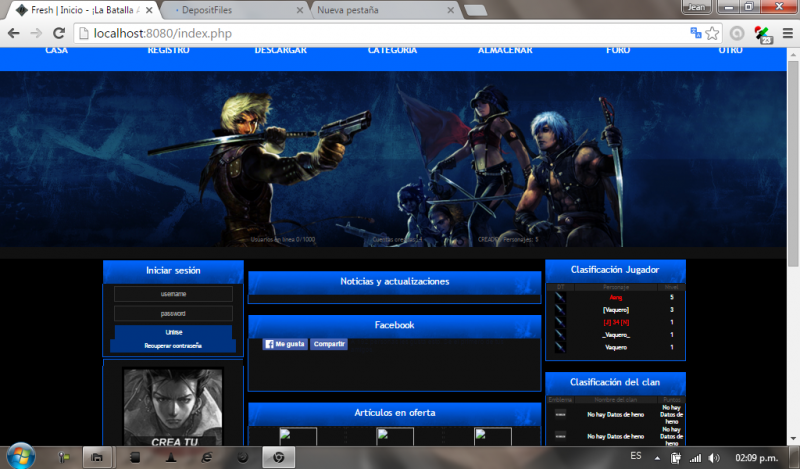Click the Facebook Me gusta button
The image size is (800, 469).
(x=285, y=344)
